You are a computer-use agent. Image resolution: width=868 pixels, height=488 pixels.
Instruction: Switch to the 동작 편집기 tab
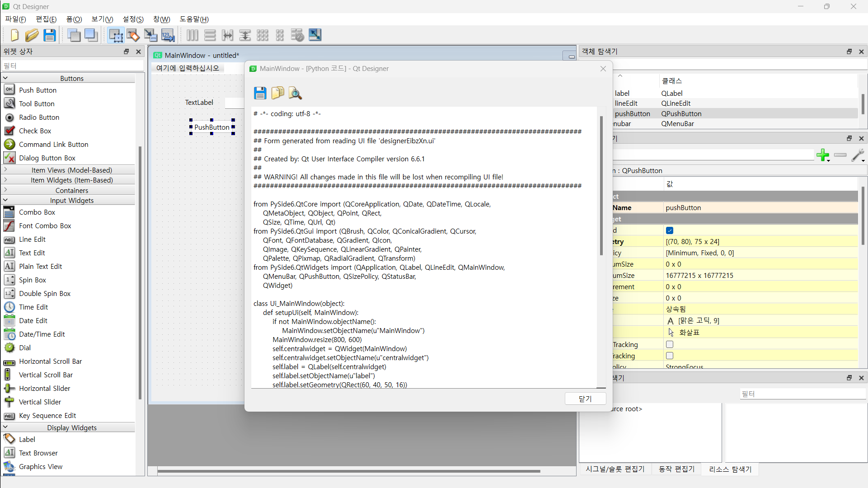pyautogui.click(x=676, y=469)
